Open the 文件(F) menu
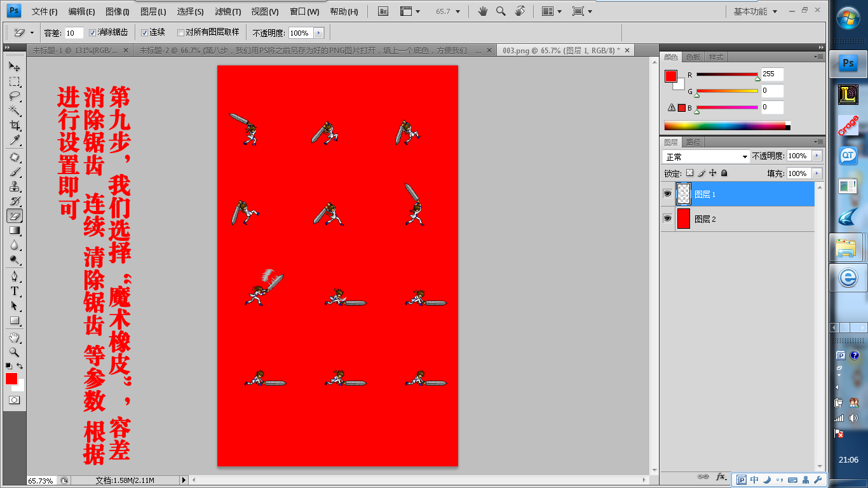The height and width of the screenshot is (488, 868). tap(44, 11)
